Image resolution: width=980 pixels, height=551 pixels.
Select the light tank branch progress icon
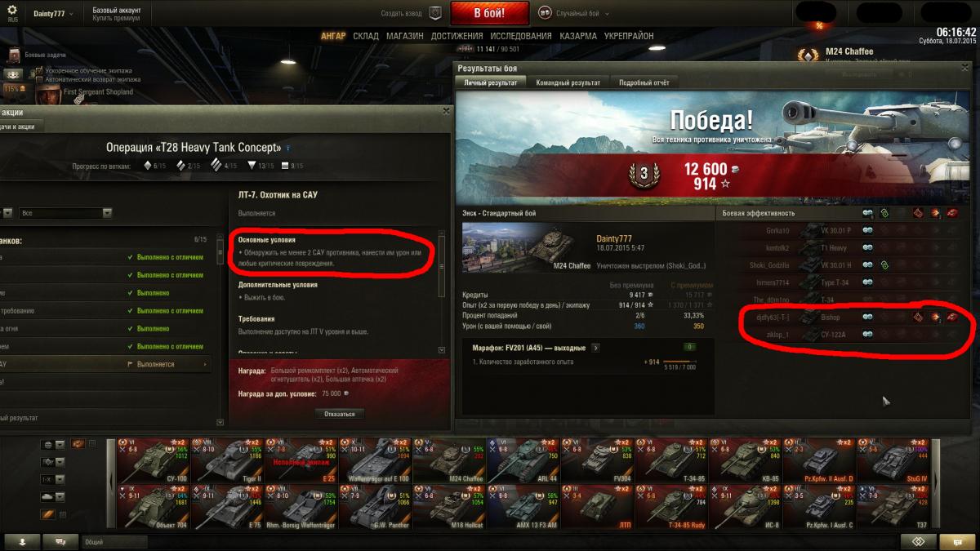tap(147, 166)
